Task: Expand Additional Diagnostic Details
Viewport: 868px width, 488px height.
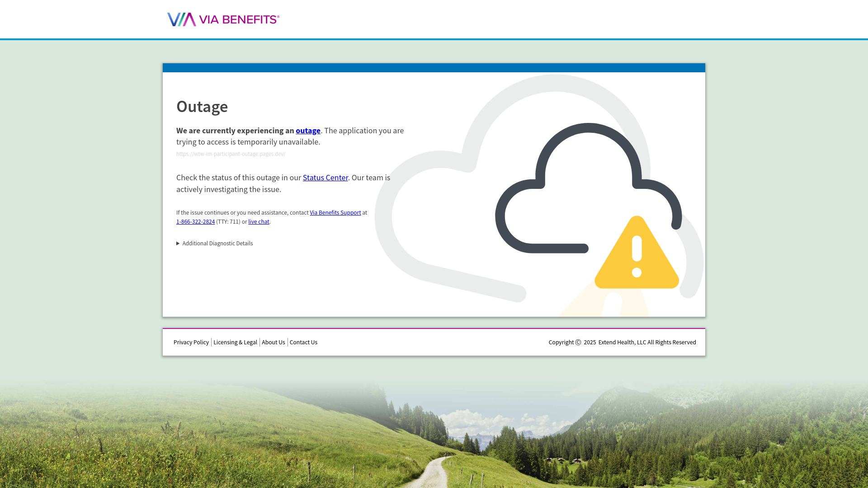Action: [x=215, y=244]
